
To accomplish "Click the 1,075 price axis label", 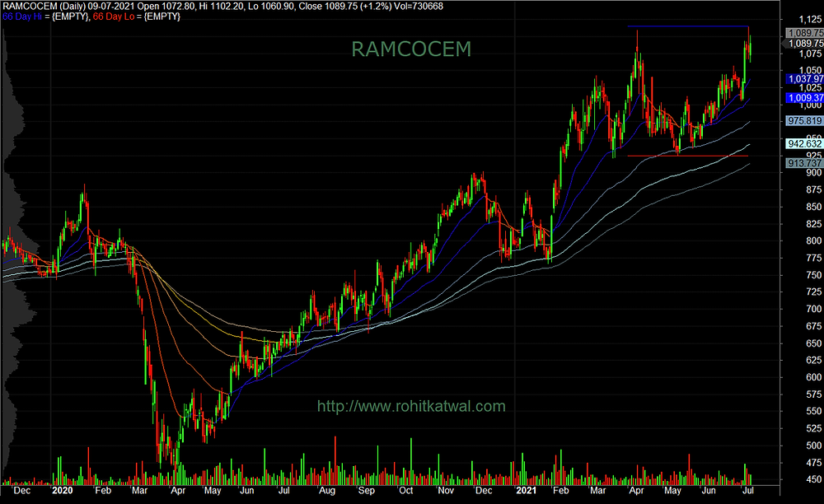I will pos(810,54).
